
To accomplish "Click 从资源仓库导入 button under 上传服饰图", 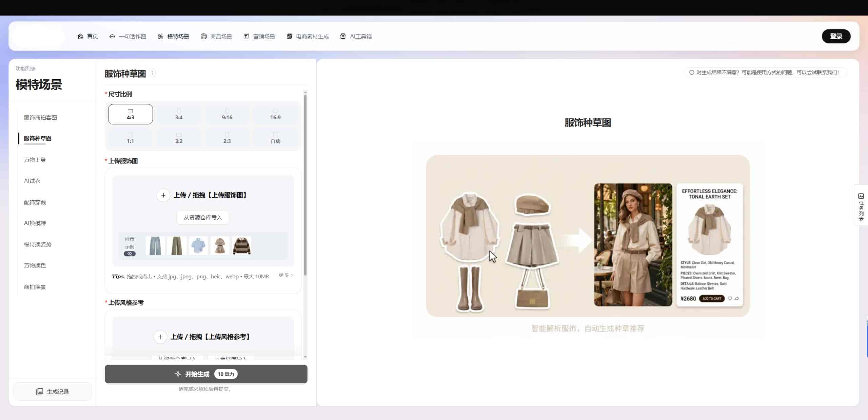I will tap(203, 217).
